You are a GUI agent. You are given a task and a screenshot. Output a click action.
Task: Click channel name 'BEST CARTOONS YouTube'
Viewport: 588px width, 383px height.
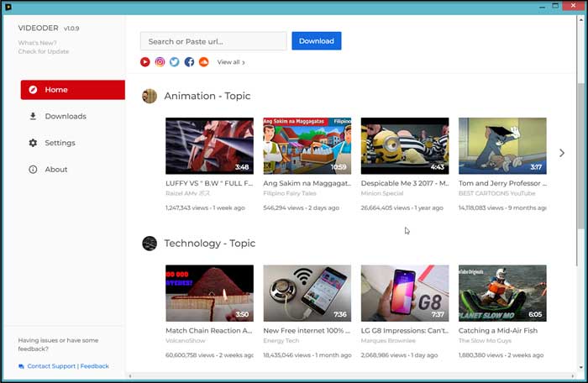[497, 193]
